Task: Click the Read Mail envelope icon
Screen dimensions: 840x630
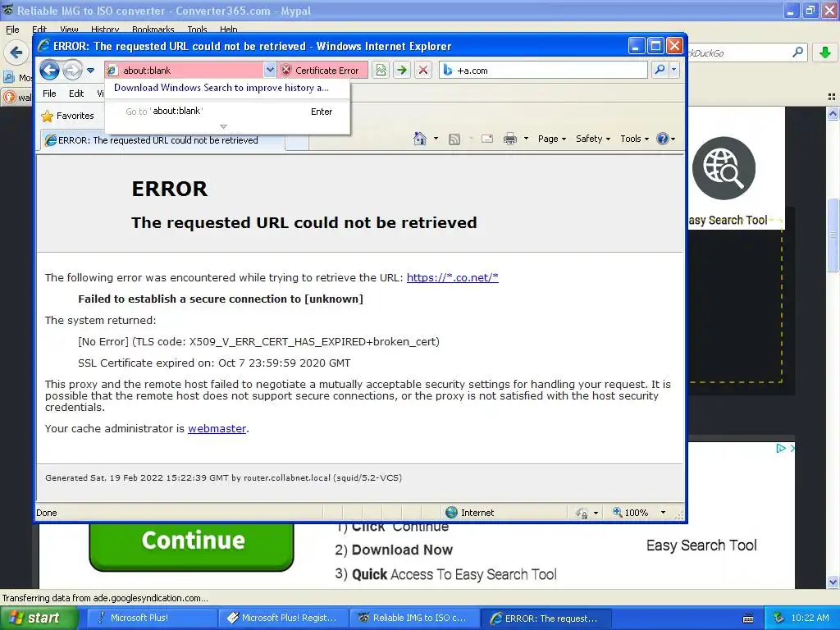Action: point(487,139)
